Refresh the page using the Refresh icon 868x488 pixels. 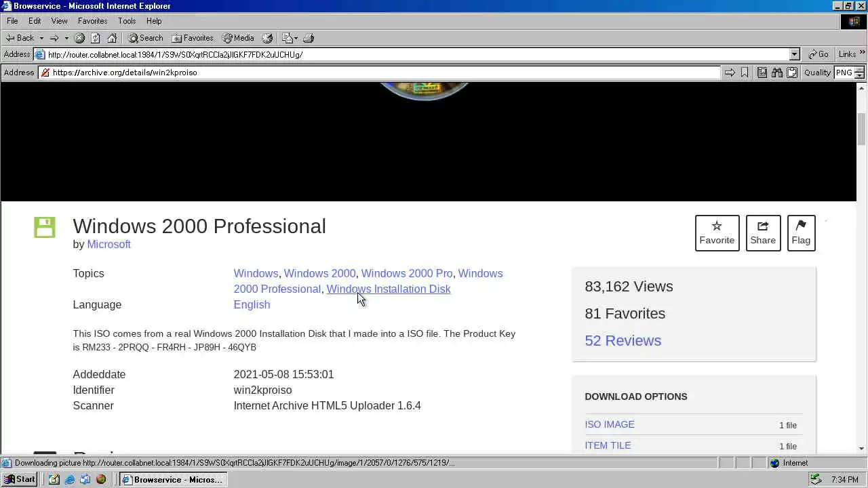pyautogui.click(x=96, y=38)
